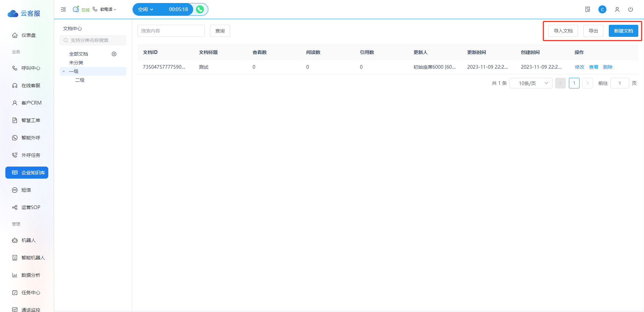The height and width of the screenshot is (312, 644).
Task: Select page 1 in pagination
Action: click(x=574, y=83)
